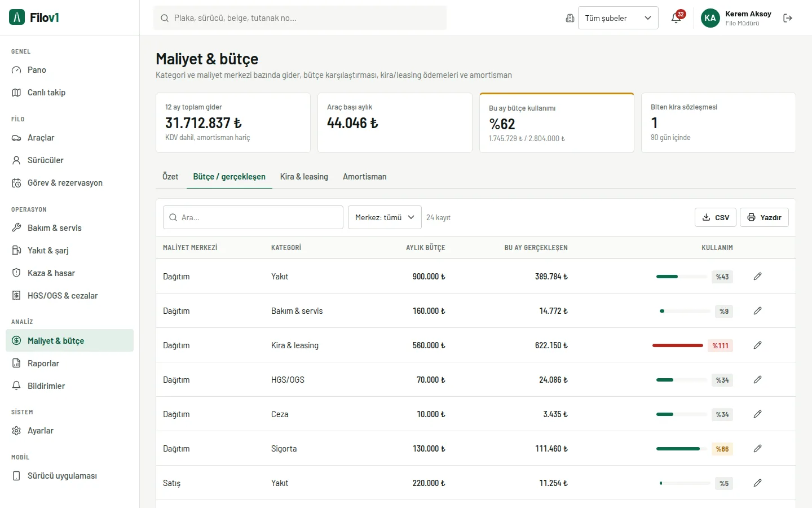Edit the Dağıtım Ceza budget row
The image size is (812, 508).
pyautogui.click(x=757, y=414)
